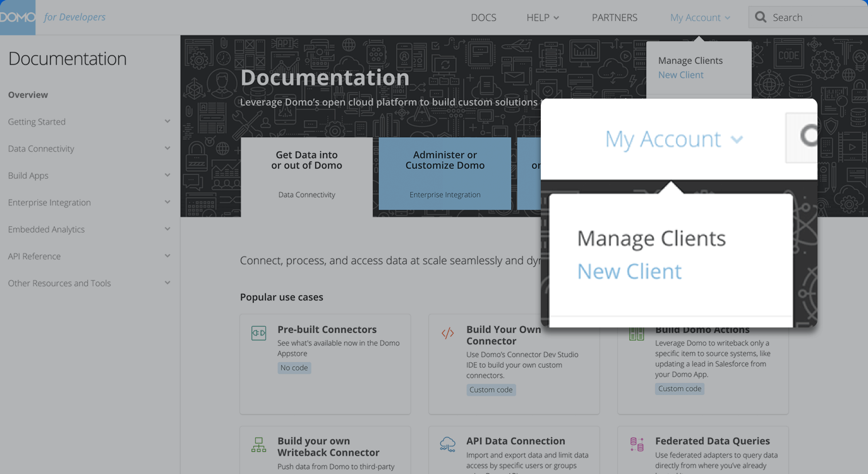Screen dimensions: 868x474
Task: Click 'Enterprise Integration' subtitle under the blue tab
Action: tap(445, 195)
